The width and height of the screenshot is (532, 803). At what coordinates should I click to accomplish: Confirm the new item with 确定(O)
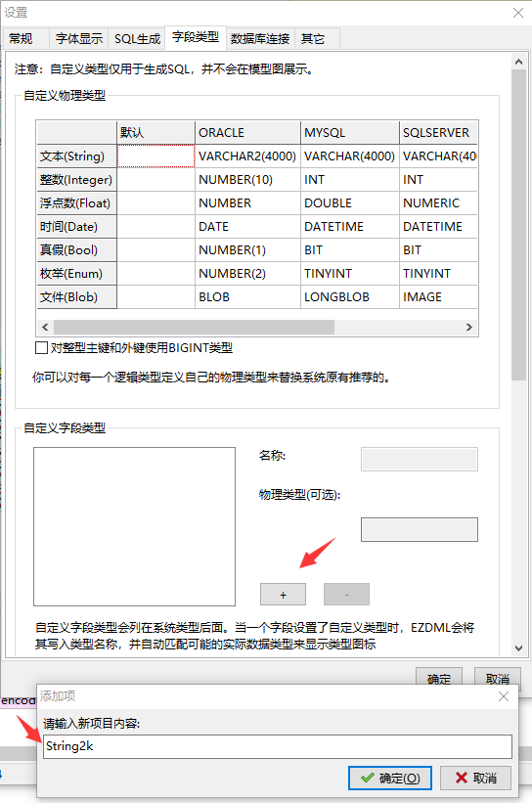point(390,778)
